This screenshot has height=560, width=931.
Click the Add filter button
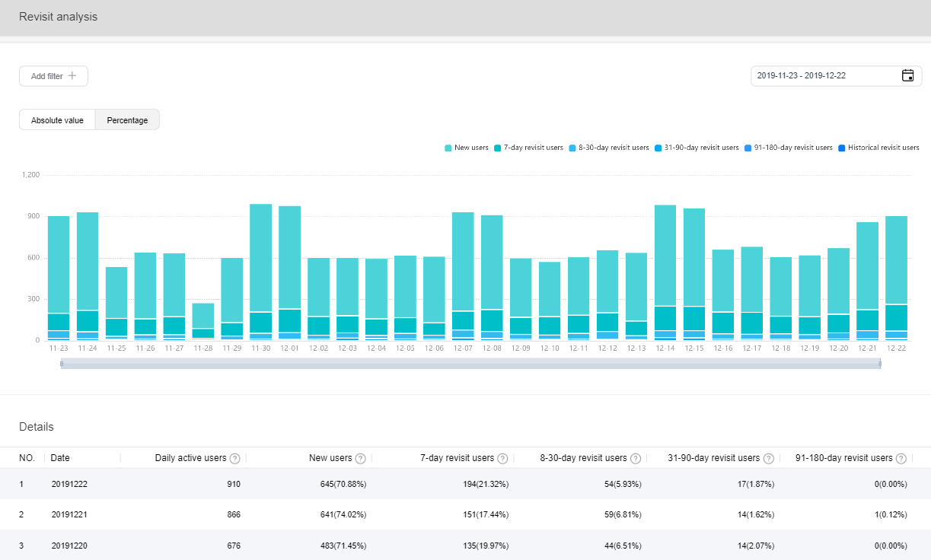point(53,75)
